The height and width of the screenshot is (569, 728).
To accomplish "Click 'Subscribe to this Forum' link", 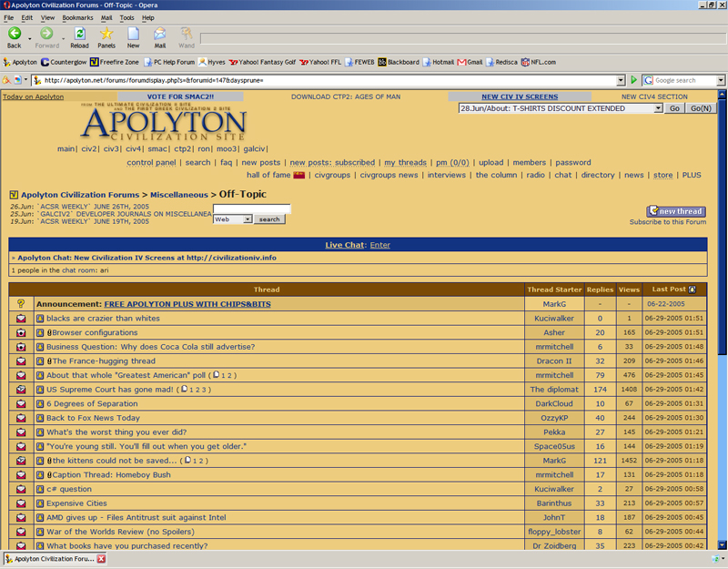I will (668, 222).
